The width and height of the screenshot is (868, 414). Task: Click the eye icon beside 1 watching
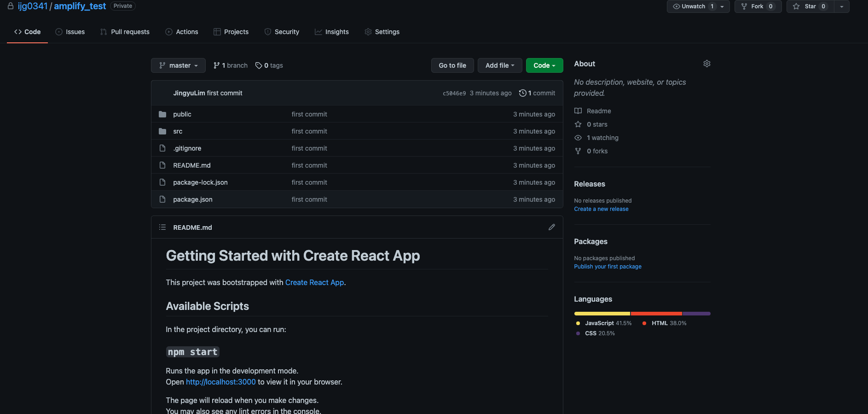578,138
